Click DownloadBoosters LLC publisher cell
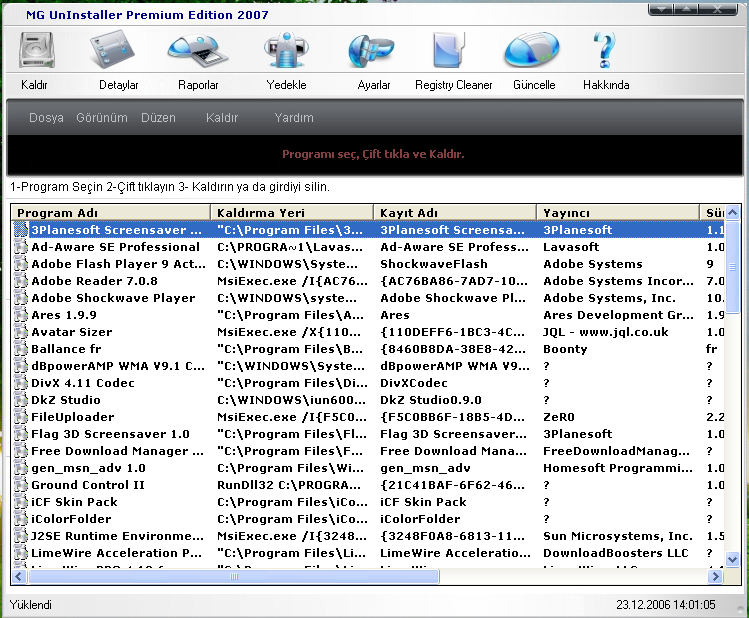Viewport: 749px width, 618px height. [616, 553]
